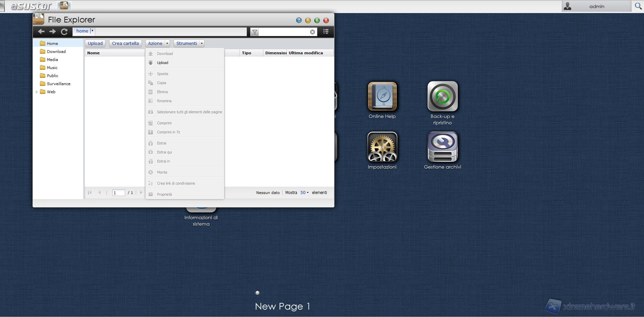Click the back navigation arrow

point(41,31)
